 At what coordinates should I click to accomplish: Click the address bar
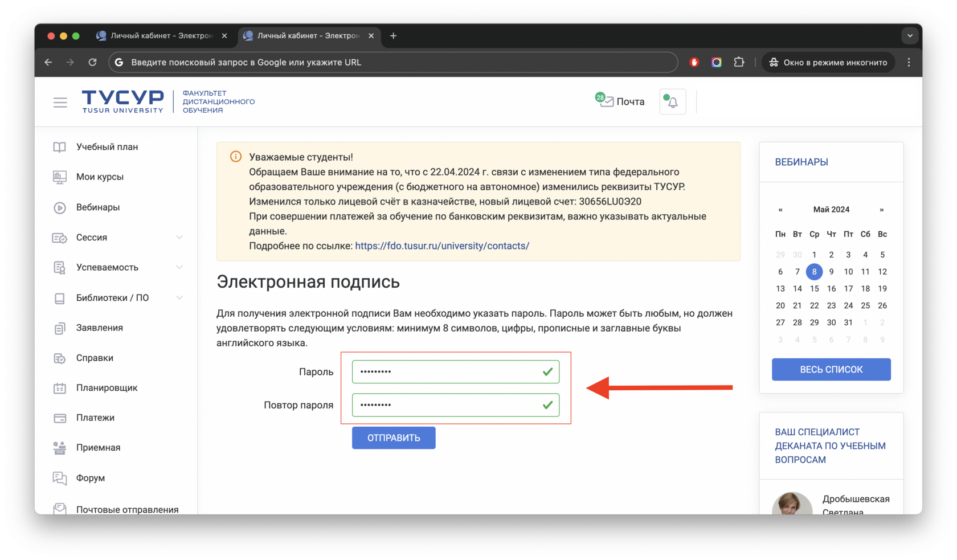393,62
